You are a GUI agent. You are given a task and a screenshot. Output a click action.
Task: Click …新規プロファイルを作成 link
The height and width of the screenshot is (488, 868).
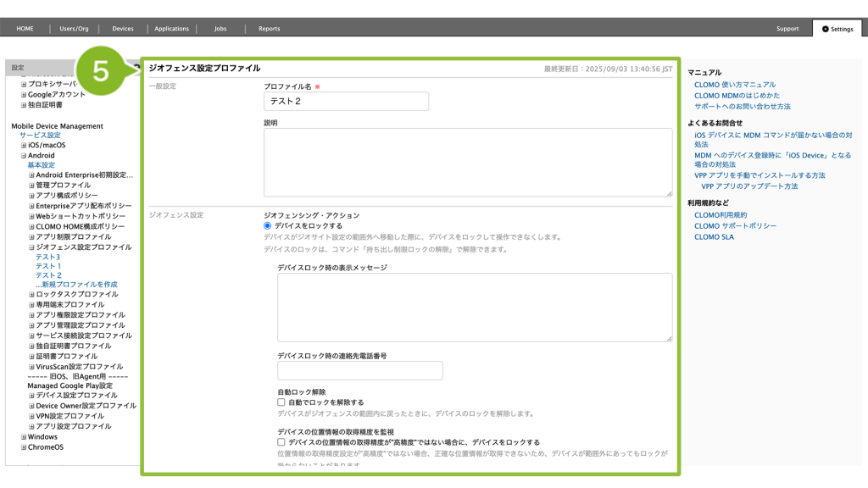(76, 285)
